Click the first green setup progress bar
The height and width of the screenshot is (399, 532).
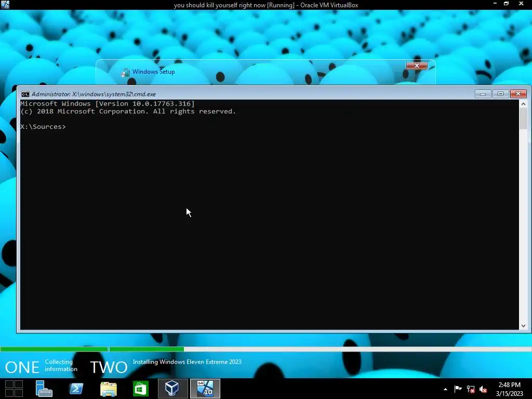[54, 349]
